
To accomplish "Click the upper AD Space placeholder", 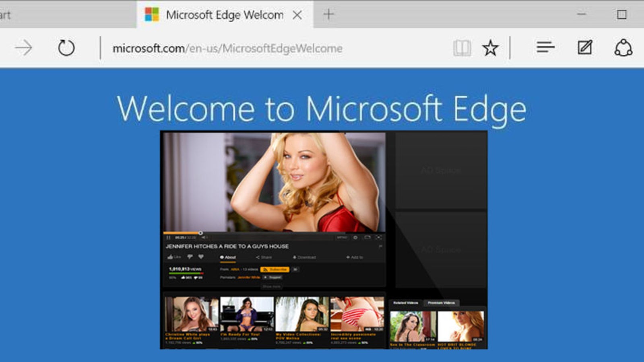I will click(x=440, y=171).
